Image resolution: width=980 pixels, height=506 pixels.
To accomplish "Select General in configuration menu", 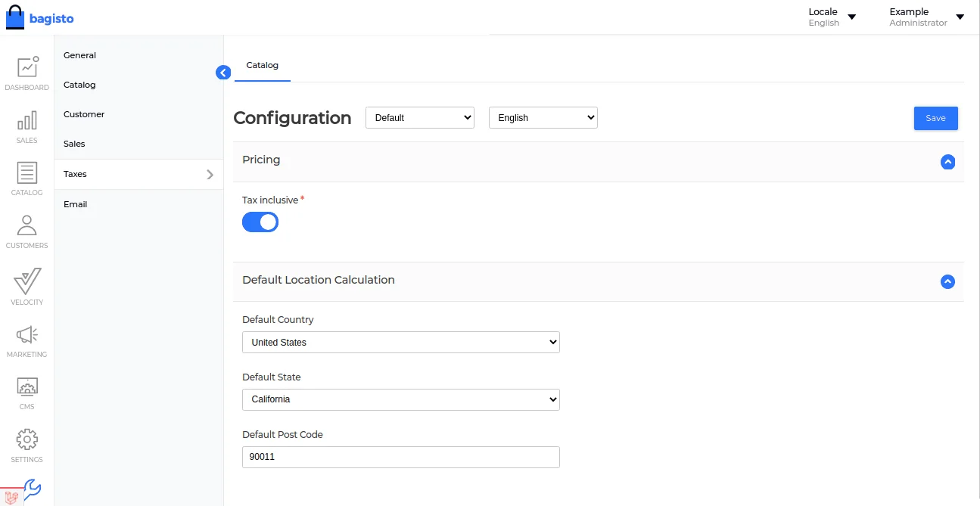I will pyautogui.click(x=79, y=55).
